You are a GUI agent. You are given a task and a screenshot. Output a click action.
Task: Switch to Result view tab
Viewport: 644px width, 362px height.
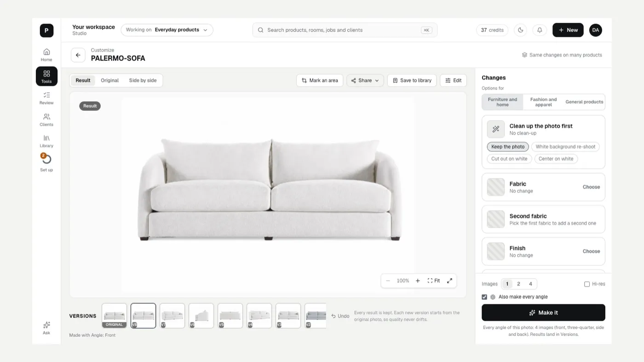coord(83,80)
